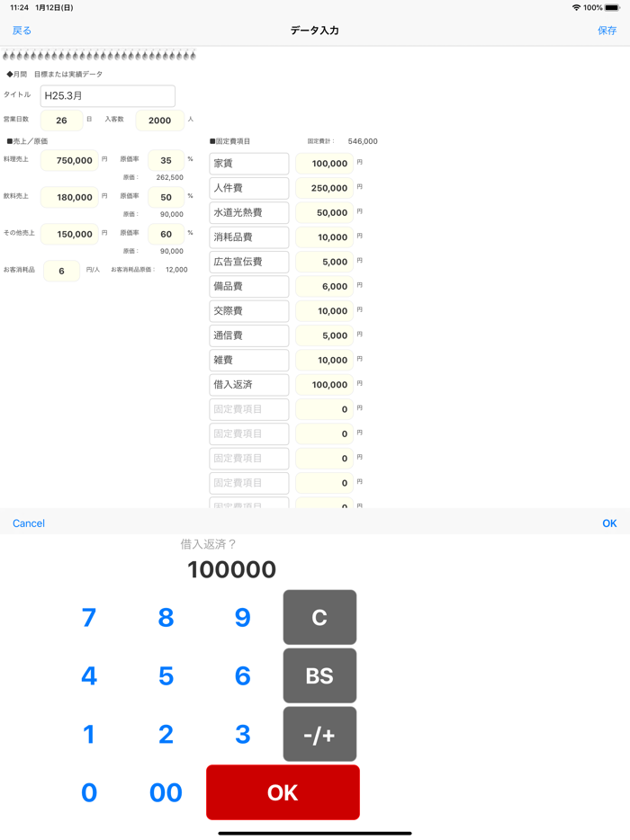Tap keypad digit 6
Image resolution: width=630 pixels, height=840 pixels.
pos(242,675)
